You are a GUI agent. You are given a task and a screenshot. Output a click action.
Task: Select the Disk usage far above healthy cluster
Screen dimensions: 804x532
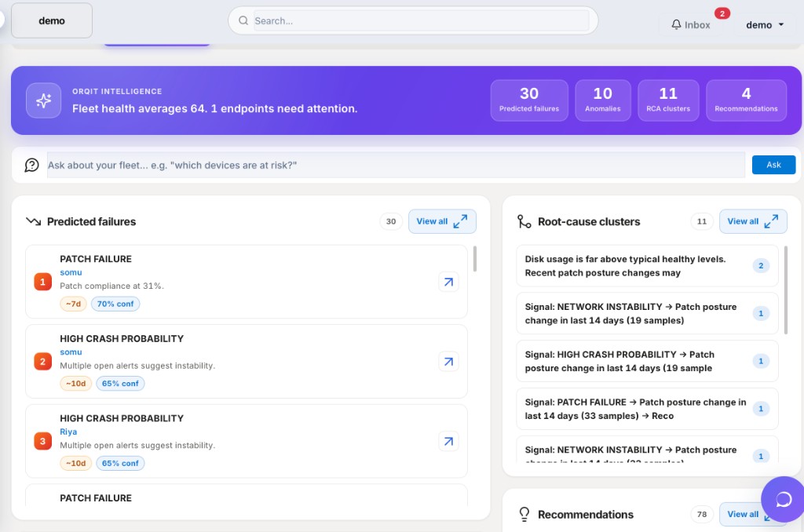pyautogui.click(x=647, y=265)
